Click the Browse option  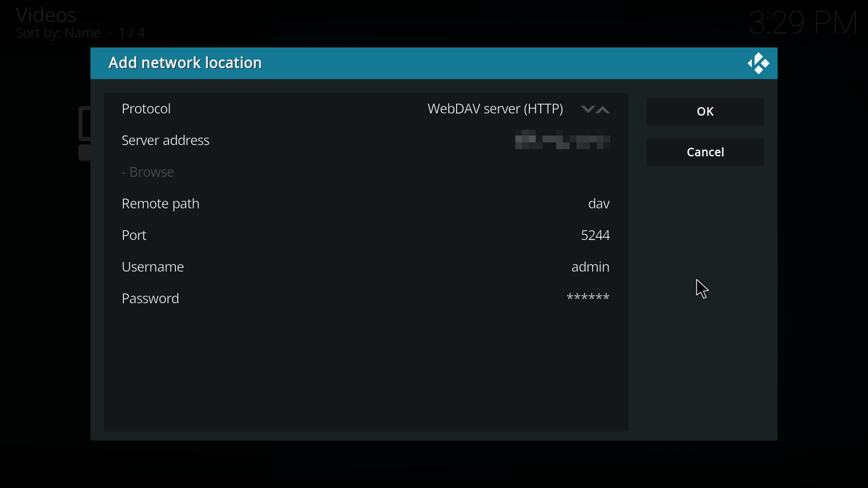(148, 172)
